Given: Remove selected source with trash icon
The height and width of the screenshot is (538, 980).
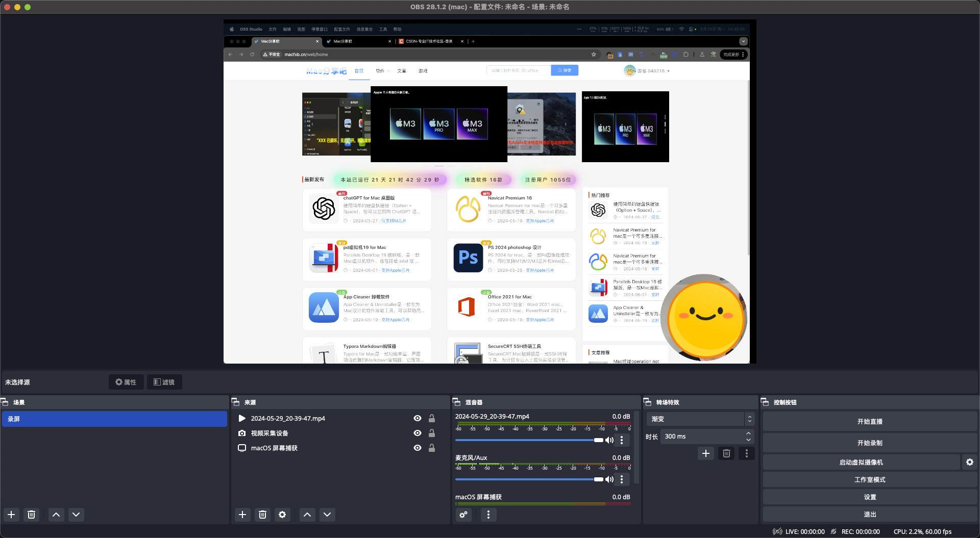Looking at the screenshot, I should pos(262,515).
